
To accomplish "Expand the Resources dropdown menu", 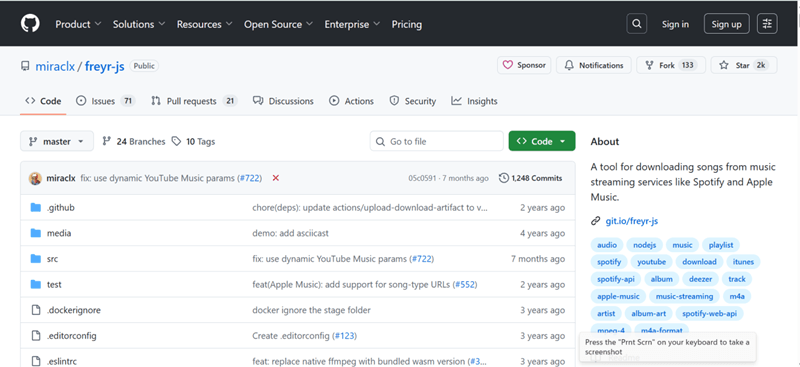I will tap(205, 24).
